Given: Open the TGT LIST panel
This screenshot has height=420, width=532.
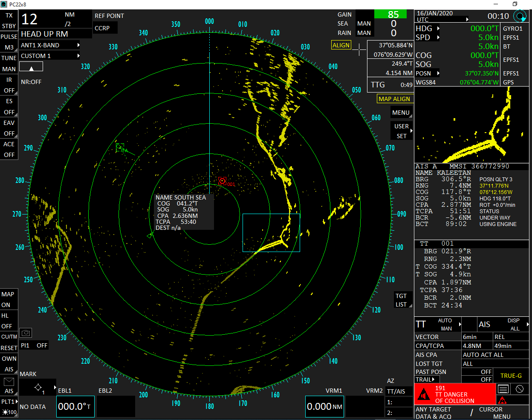Looking at the screenshot, I should click(x=401, y=300).
